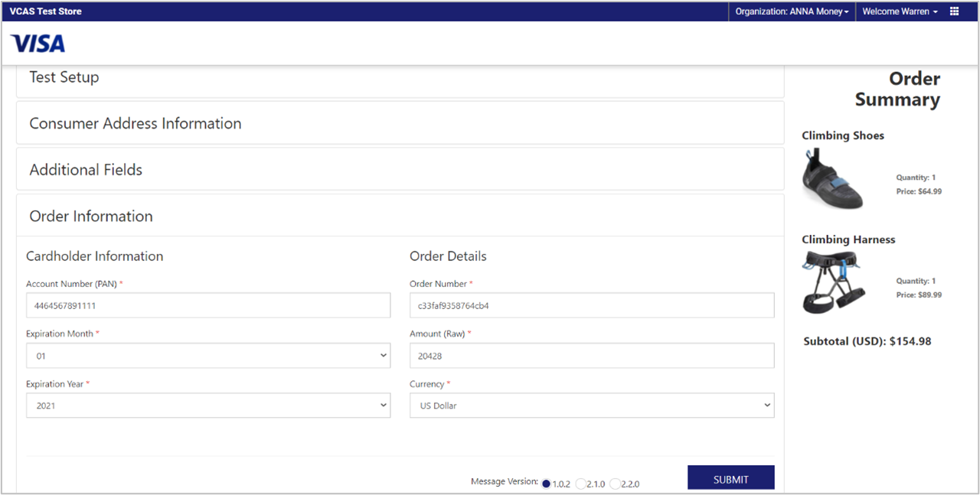Click the Message Version label
This screenshot has width=980, height=495.
[505, 481]
